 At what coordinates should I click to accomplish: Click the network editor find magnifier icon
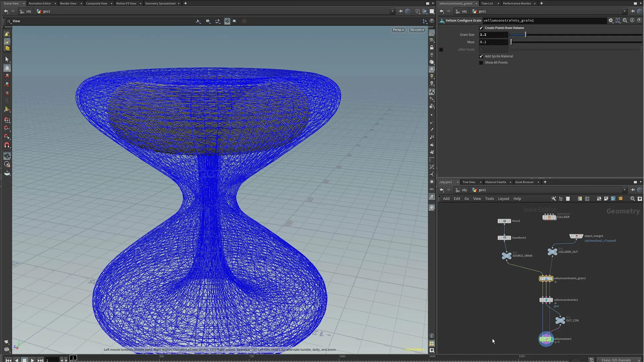point(632,199)
